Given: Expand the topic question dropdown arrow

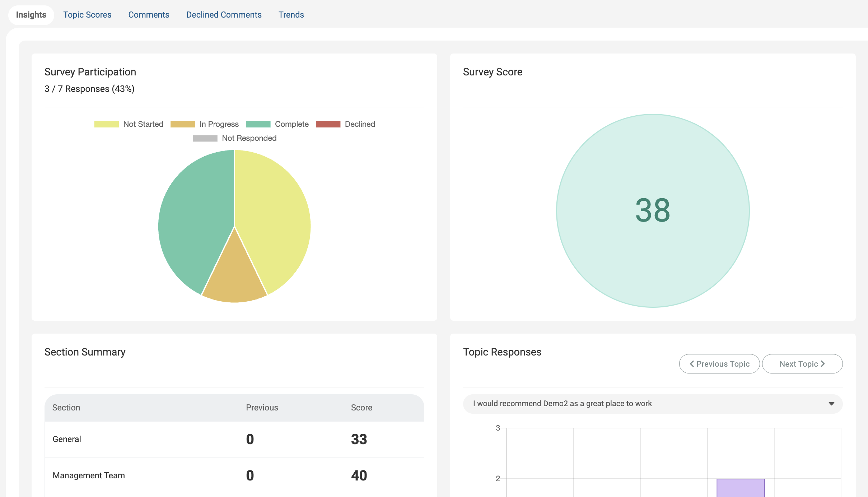Looking at the screenshot, I should tap(831, 404).
